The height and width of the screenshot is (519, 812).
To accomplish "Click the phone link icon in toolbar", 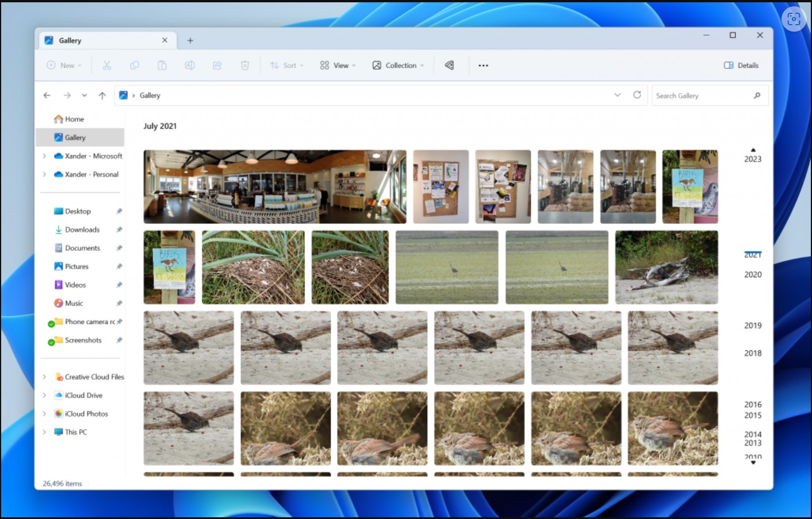I will point(449,66).
